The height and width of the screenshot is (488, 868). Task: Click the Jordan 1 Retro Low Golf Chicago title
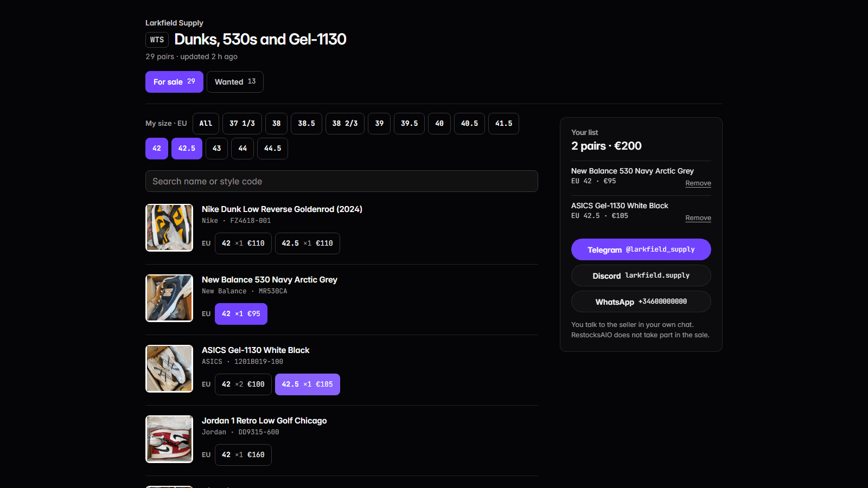264,421
